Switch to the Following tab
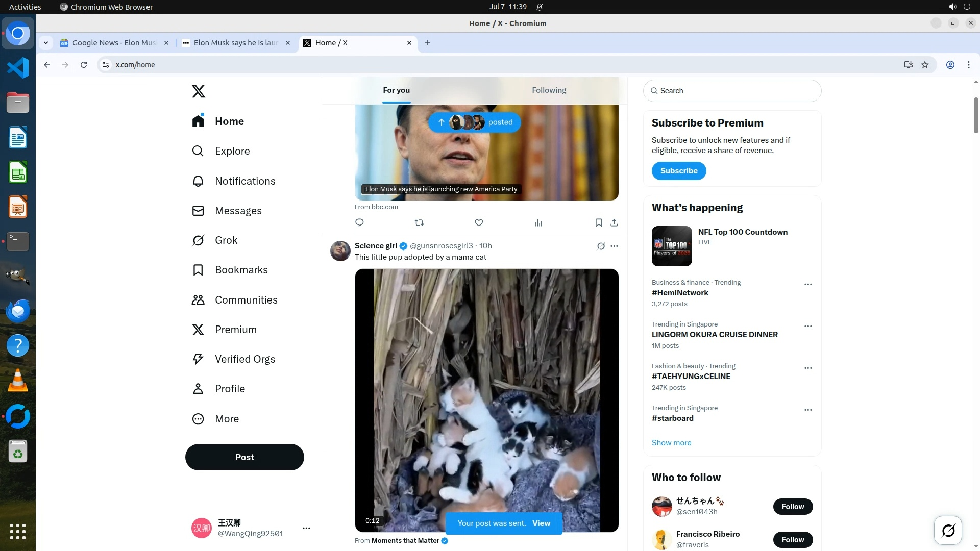 (549, 90)
